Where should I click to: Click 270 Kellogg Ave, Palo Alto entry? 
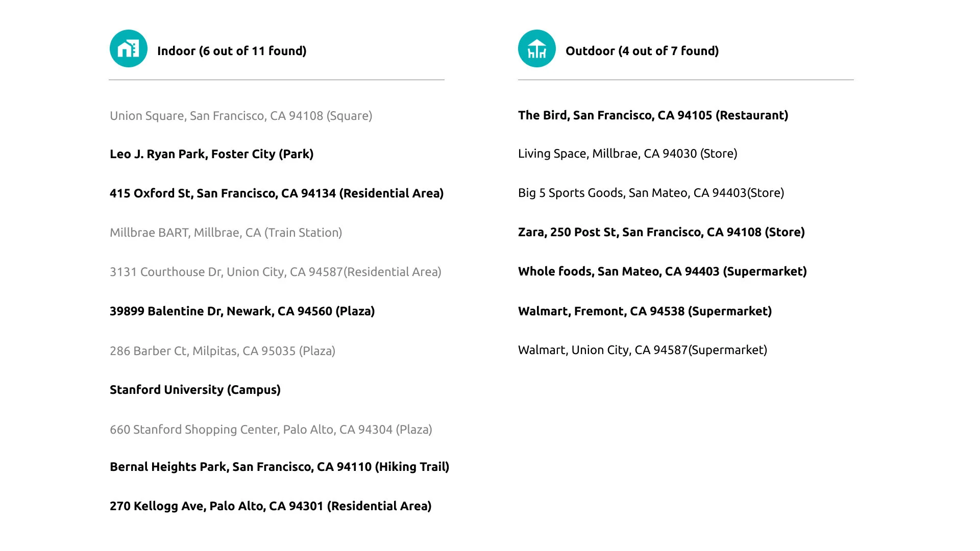[271, 506]
